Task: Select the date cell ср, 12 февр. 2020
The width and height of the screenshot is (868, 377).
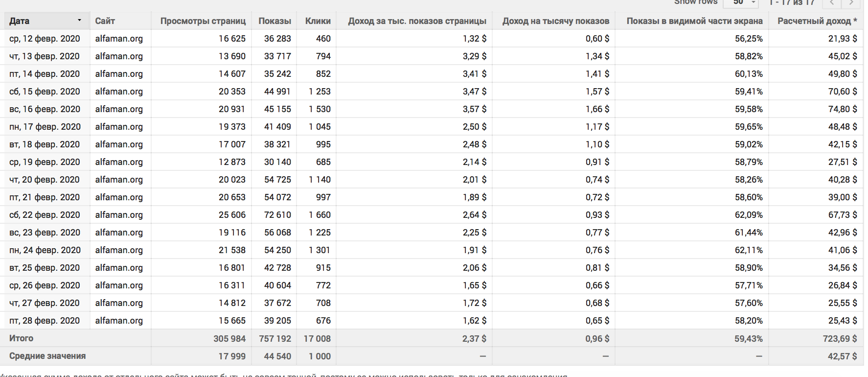Action: pos(45,39)
